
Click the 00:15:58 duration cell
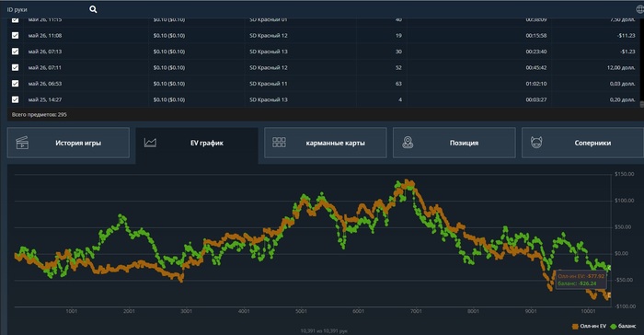point(536,35)
